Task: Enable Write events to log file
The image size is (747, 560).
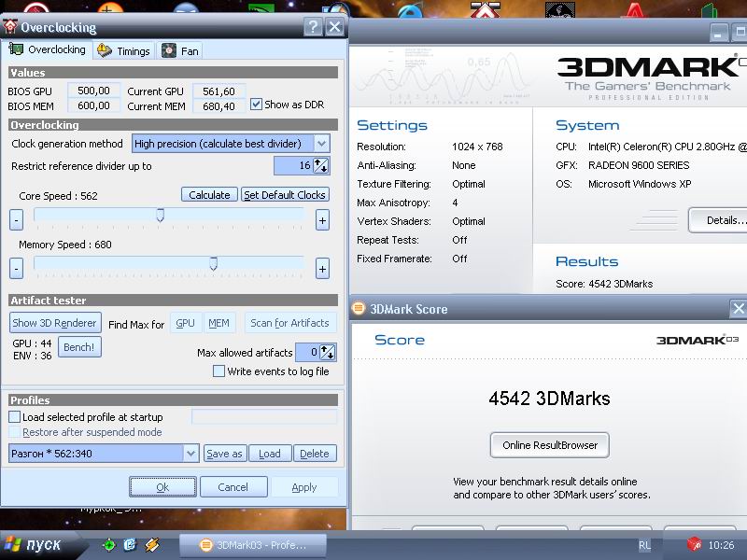Action: (218, 371)
